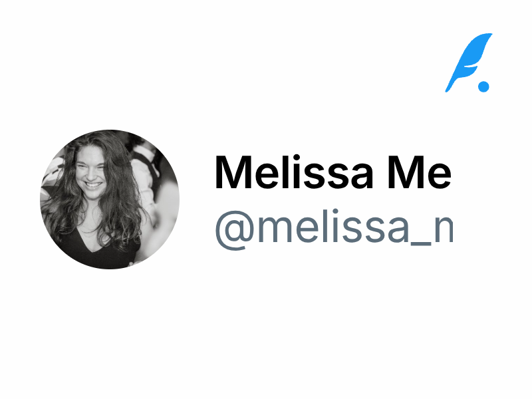This screenshot has height=399, width=532.
Task: Click the smiling face in the avatar
Action: 90,173
